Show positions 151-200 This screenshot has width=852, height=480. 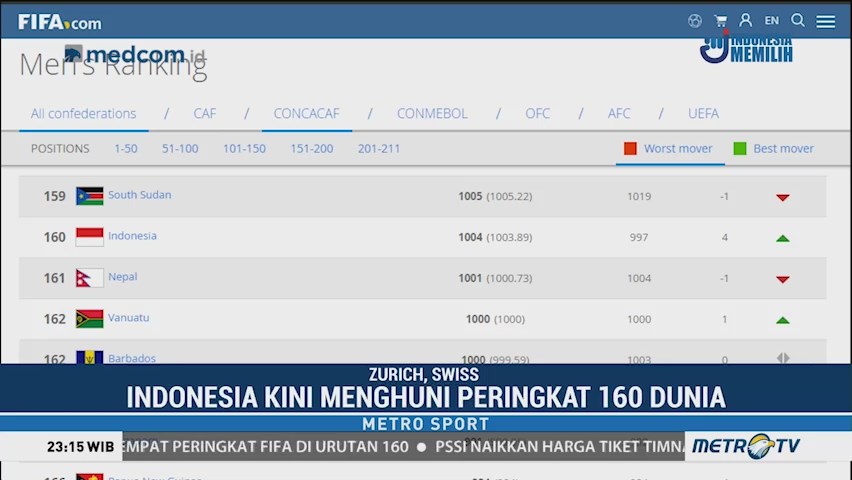point(311,148)
